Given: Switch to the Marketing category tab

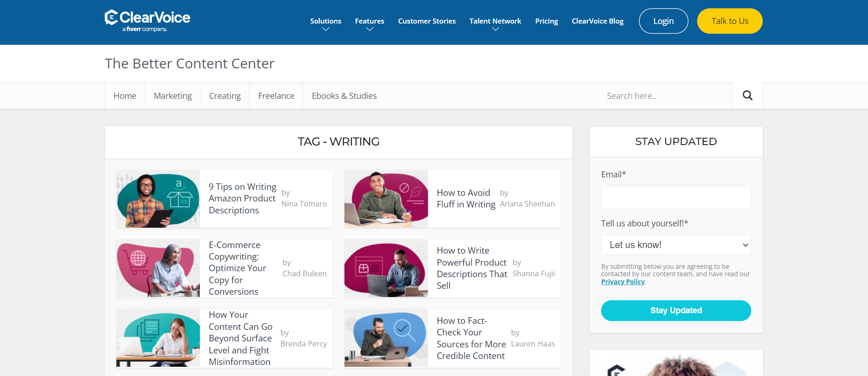Looking at the screenshot, I should tap(173, 96).
